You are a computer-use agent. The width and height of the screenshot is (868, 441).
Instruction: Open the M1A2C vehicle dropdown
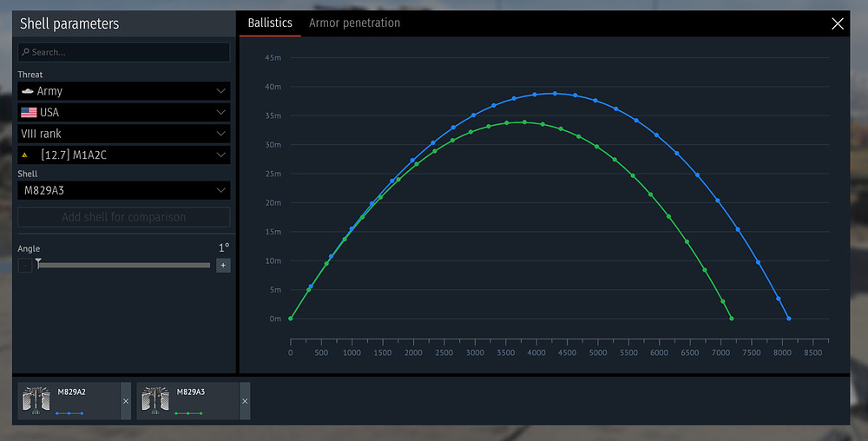tap(124, 155)
